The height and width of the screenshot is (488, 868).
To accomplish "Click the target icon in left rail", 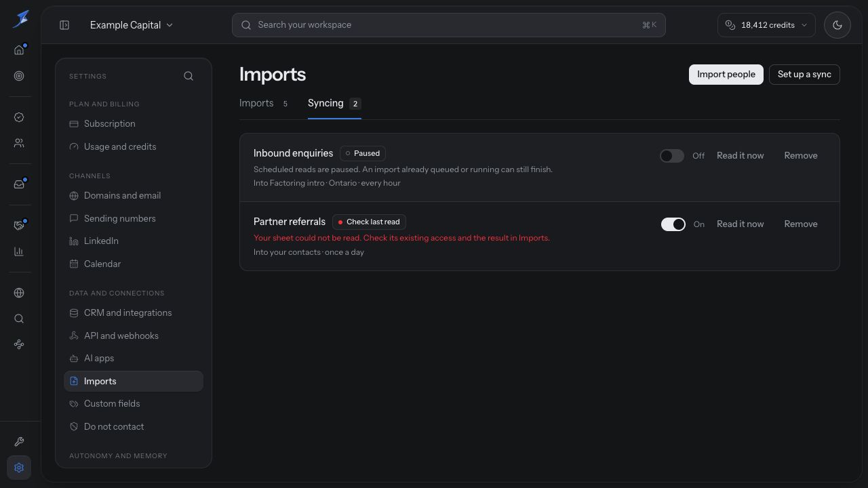I will coord(19,76).
